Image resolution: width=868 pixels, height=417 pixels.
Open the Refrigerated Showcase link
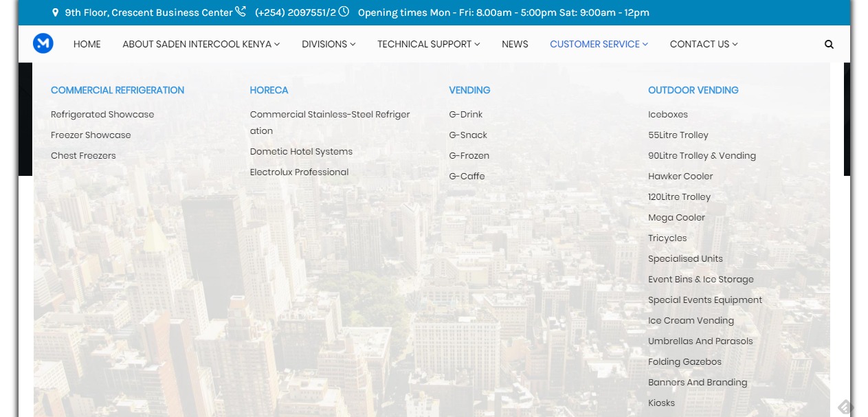[102, 115]
